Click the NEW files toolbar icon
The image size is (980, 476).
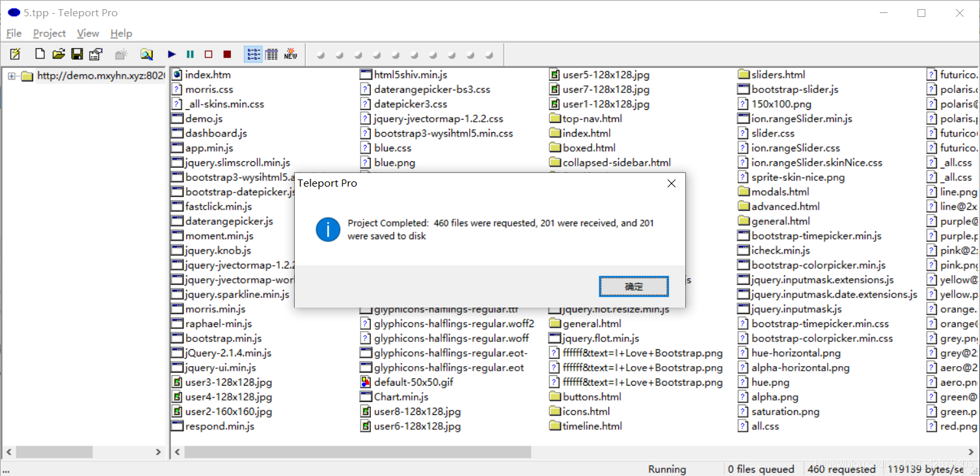[290, 55]
